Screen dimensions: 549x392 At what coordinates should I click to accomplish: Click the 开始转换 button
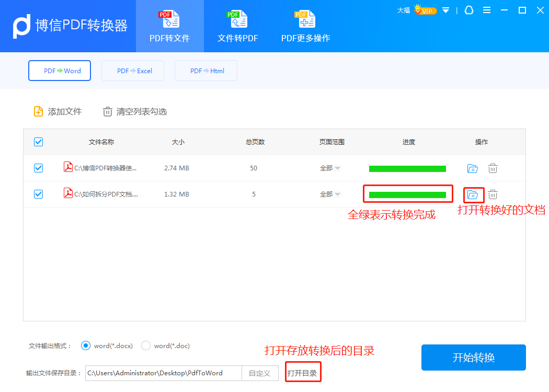pyautogui.click(x=473, y=358)
